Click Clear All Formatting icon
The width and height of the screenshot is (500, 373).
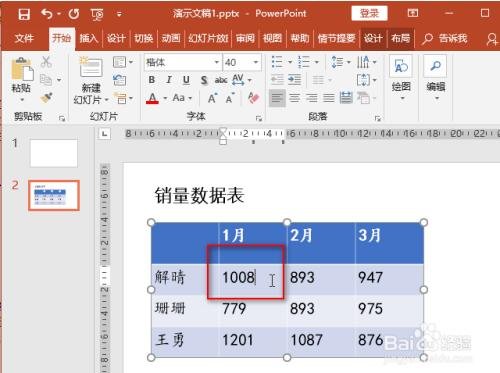click(253, 98)
